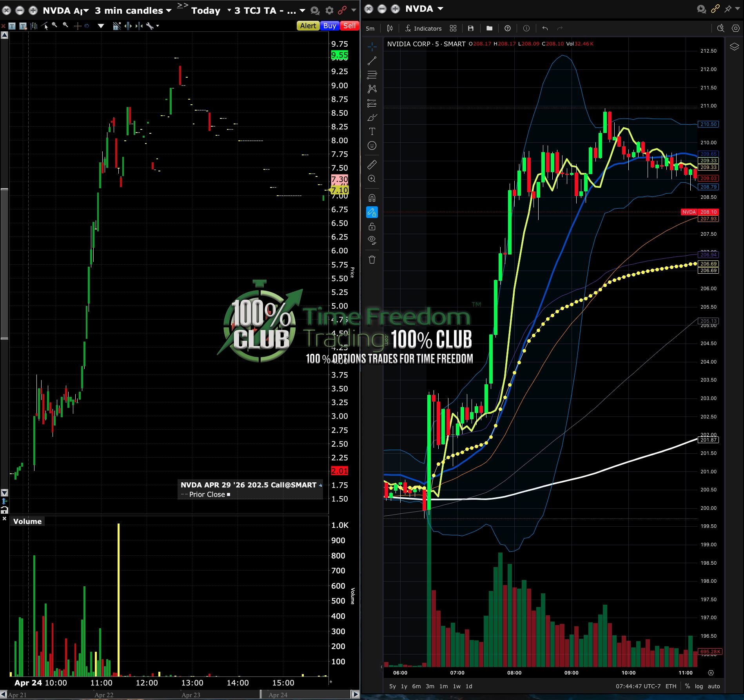Click the undo arrow in chart toolbar
The height and width of the screenshot is (700, 744).
[545, 28]
